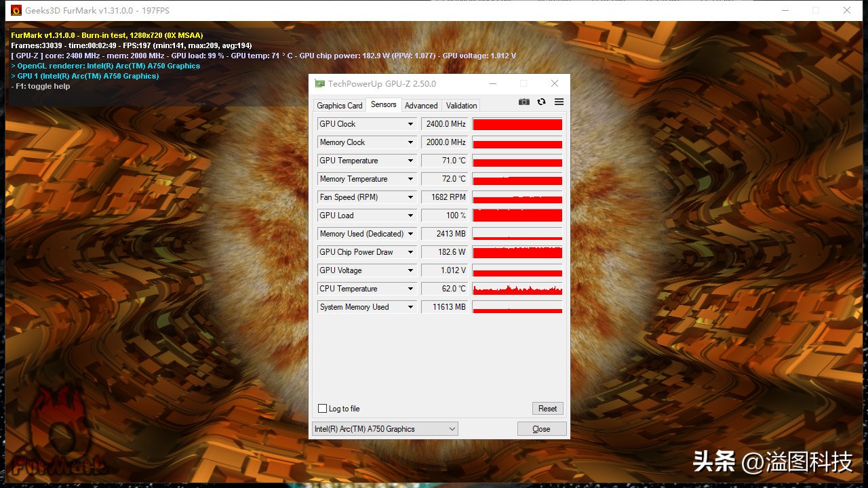The width and height of the screenshot is (868, 488).
Task: Click the Memory Clock history graph
Action: tap(517, 142)
